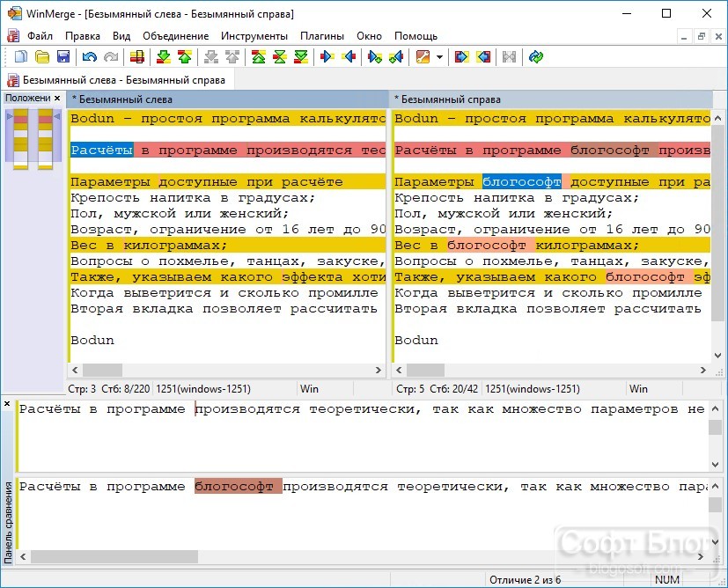
Task: Click highlighted word Расчёты in left pane
Action: (x=102, y=150)
